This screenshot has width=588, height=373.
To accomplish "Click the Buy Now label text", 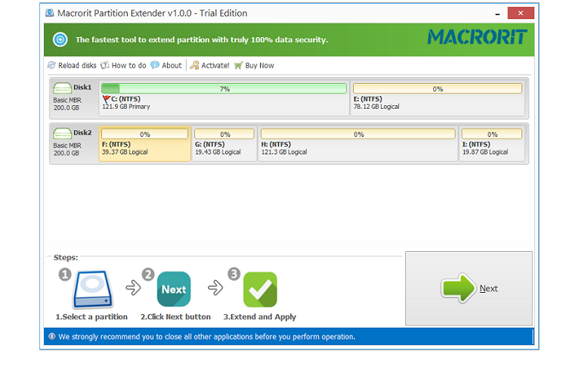I will click(x=259, y=65).
